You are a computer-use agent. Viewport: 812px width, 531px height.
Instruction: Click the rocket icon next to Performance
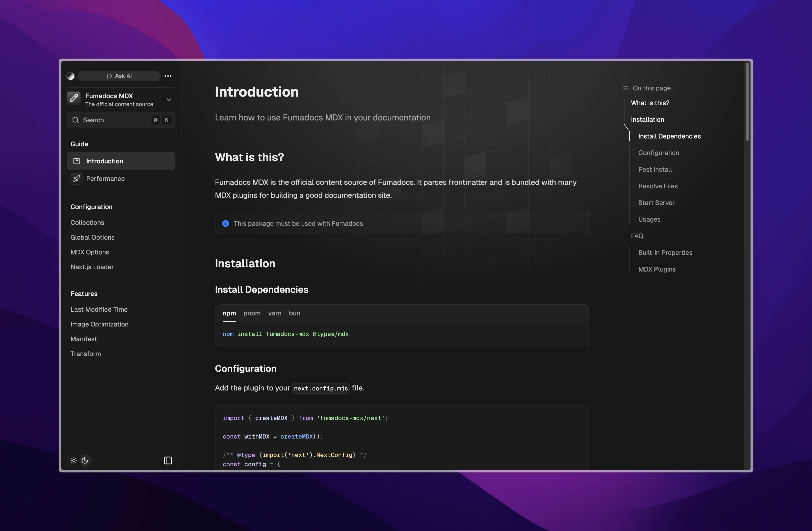point(76,179)
